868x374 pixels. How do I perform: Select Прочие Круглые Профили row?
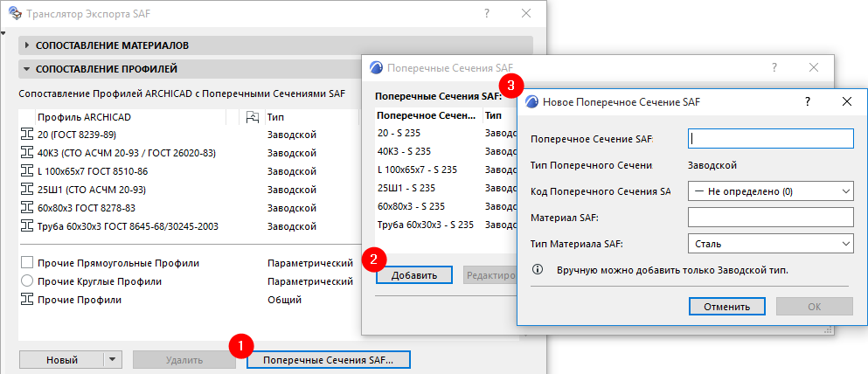pyautogui.click(x=190, y=281)
